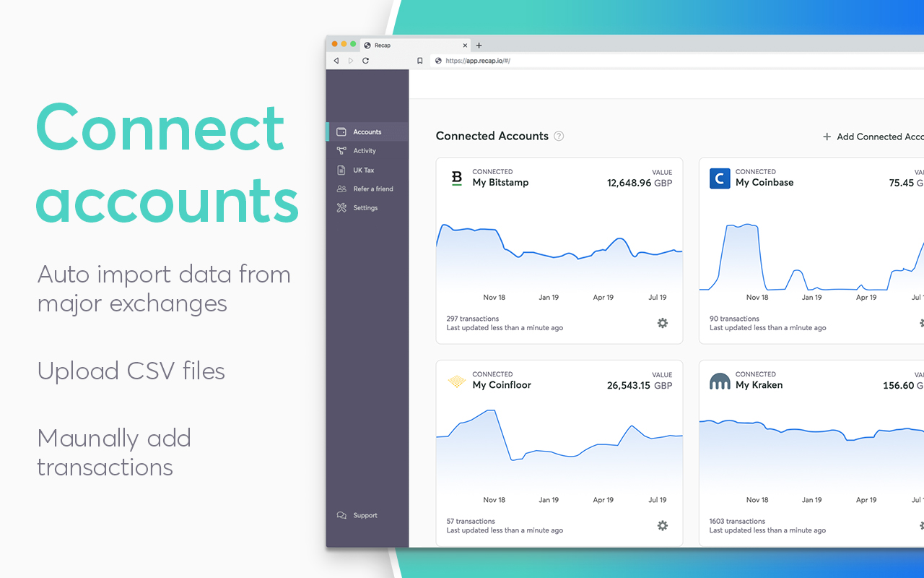Open My Coinfloor settings gear

pos(663,525)
